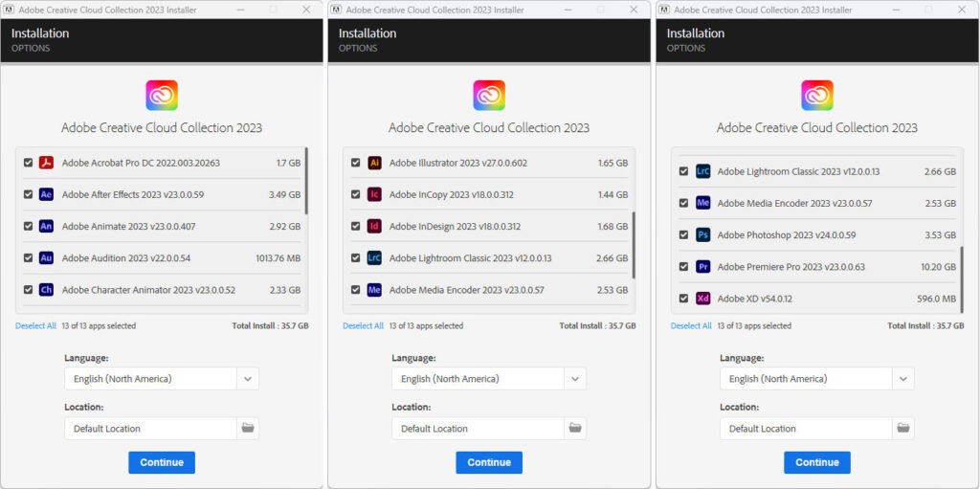Click the Adobe XD Xd icon
Image resolution: width=980 pixels, height=489 pixels.
(703, 299)
